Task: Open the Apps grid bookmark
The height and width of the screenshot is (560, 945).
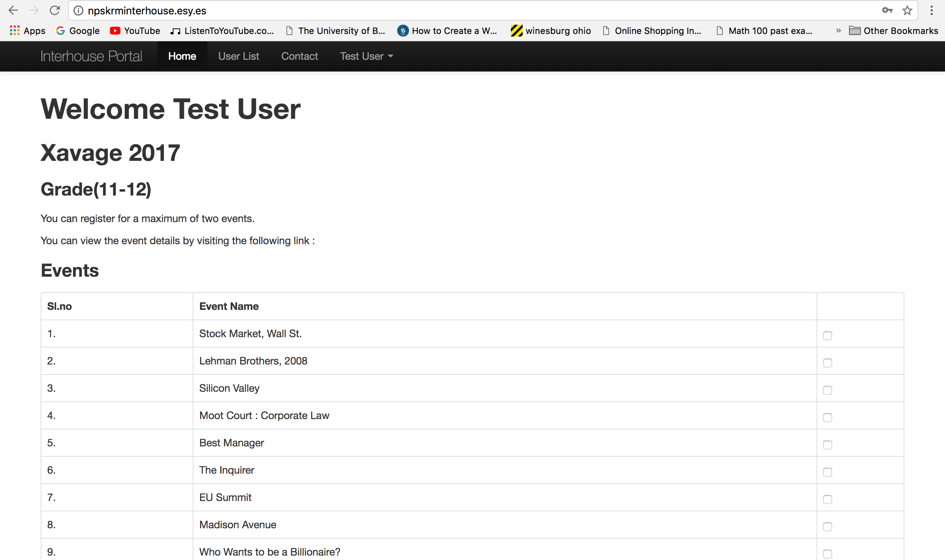Action: click(27, 31)
